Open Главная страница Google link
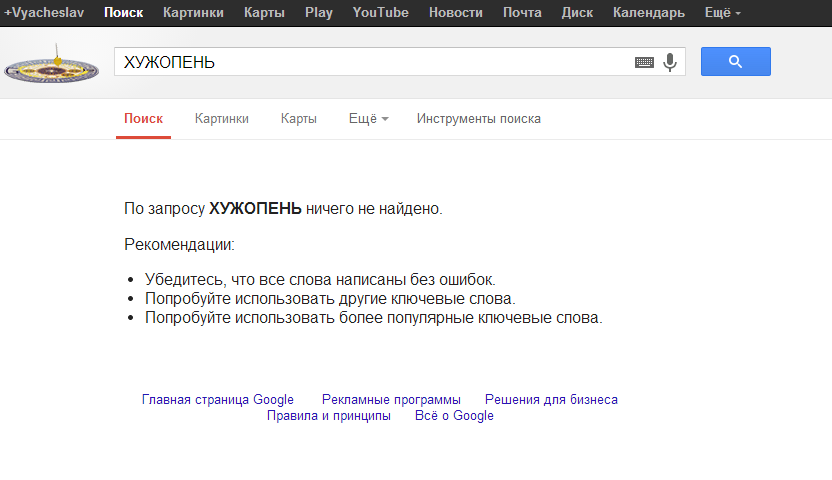Screen dimensions: 832x480 tap(218, 399)
